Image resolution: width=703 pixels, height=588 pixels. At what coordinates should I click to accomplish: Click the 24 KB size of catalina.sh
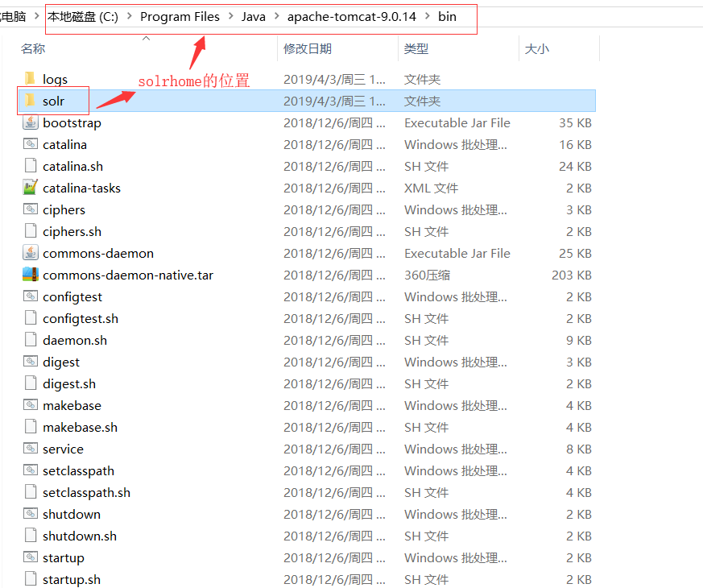click(575, 167)
